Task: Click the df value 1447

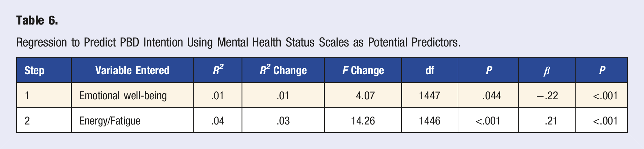Action: pyautogui.click(x=430, y=96)
